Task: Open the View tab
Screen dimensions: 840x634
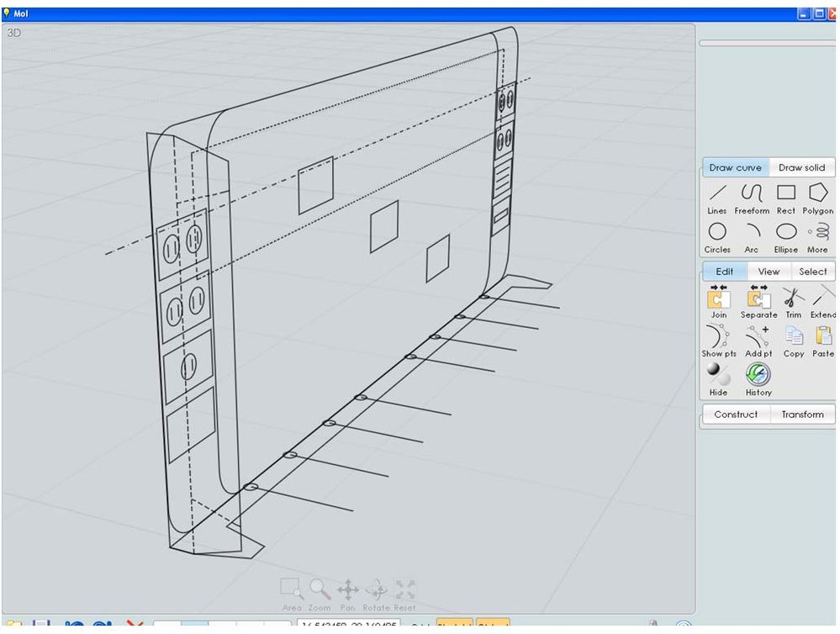Action: (x=769, y=272)
